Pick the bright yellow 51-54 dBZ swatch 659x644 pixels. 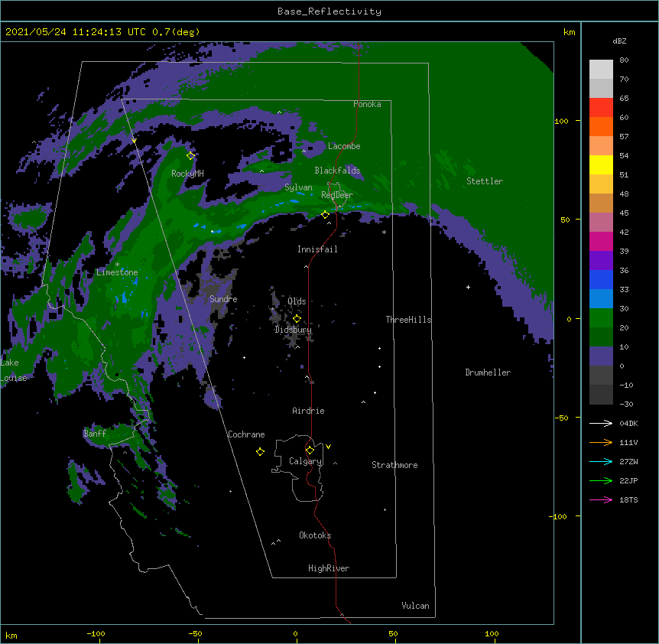[601, 164]
